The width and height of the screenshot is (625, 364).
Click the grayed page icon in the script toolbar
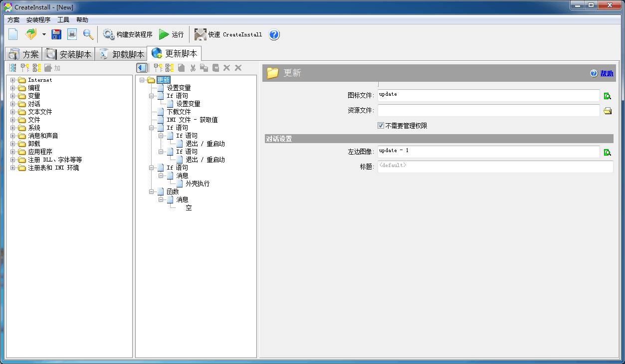tap(182, 68)
